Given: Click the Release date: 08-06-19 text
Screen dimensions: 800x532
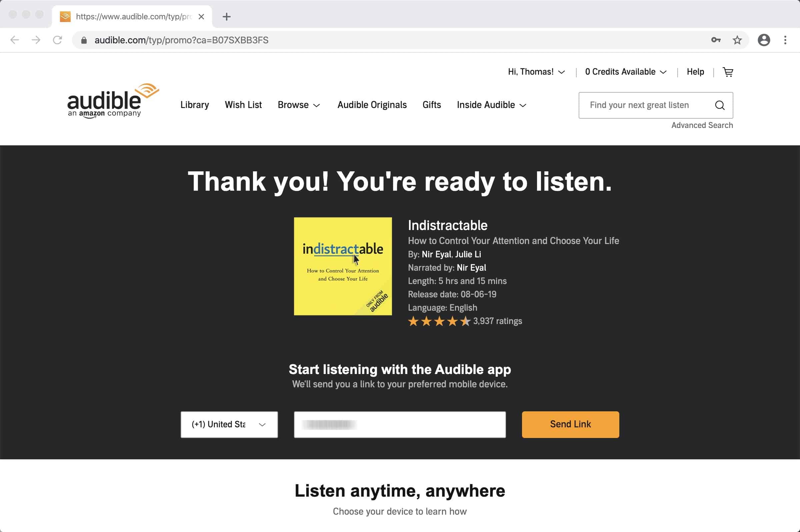Looking at the screenshot, I should [452, 295].
